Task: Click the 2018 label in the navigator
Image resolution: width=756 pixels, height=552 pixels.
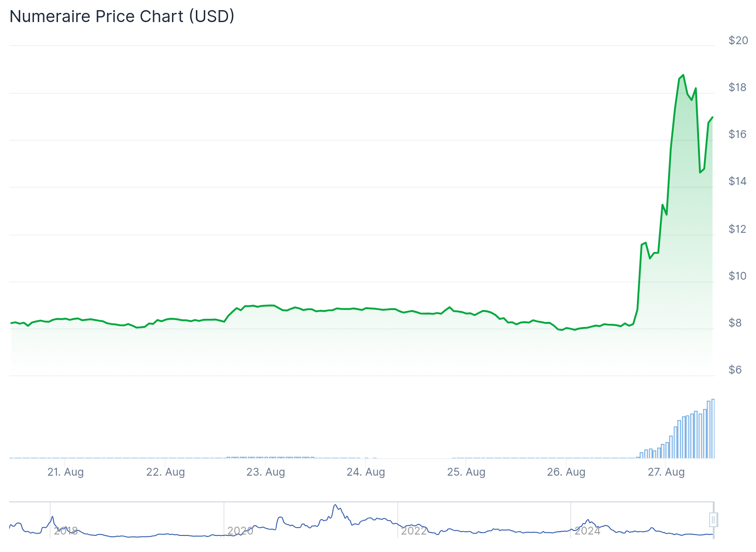Action: (x=66, y=531)
